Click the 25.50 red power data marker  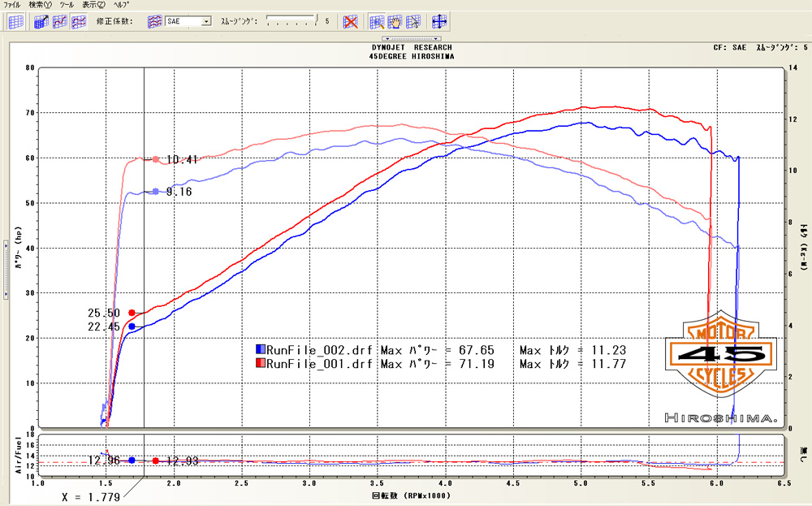click(x=132, y=313)
